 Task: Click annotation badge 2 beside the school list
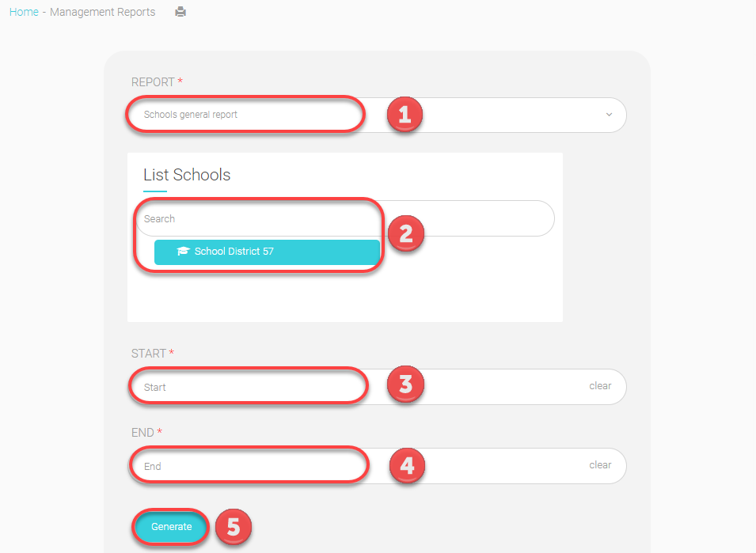(x=406, y=233)
